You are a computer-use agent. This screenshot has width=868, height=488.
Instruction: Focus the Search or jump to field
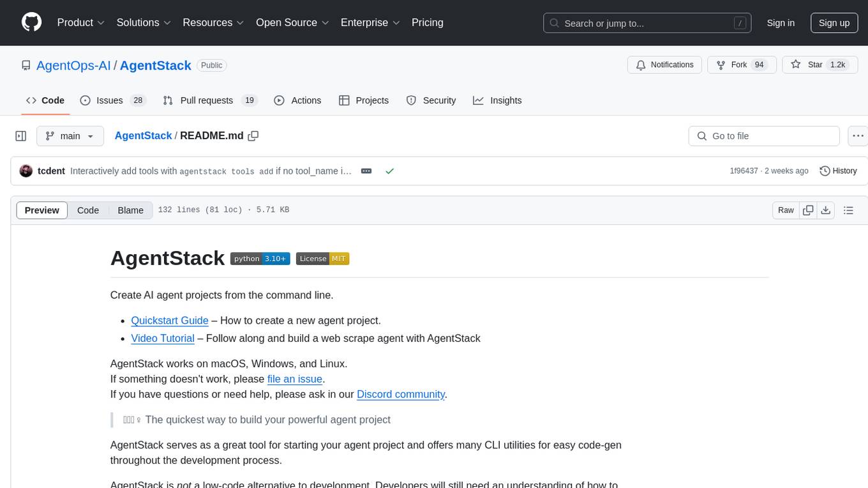click(x=648, y=23)
